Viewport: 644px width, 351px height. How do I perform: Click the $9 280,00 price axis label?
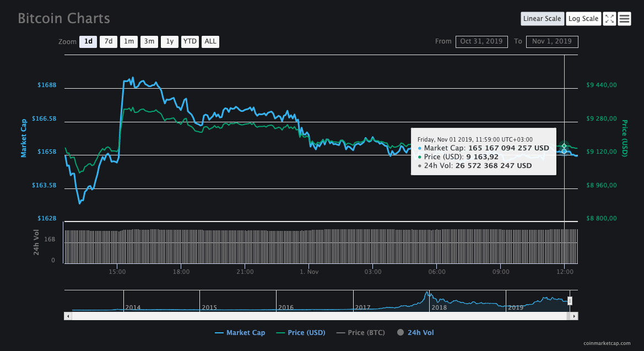[x=601, y=119]
